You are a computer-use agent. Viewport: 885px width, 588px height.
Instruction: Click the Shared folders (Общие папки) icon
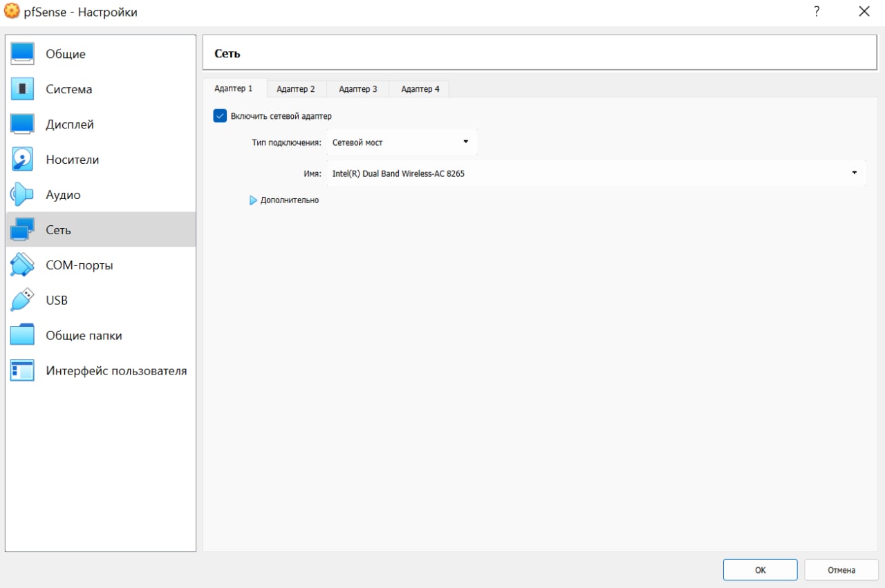tap(22, 336)
